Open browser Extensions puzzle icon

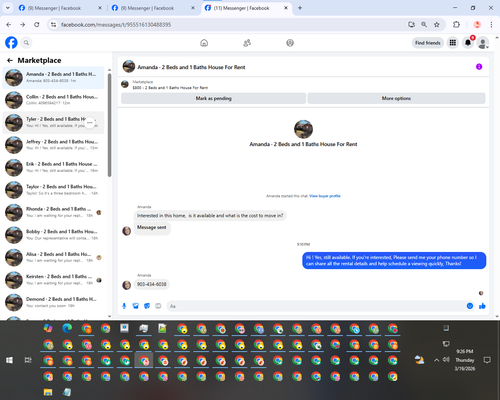tap(456, 24)
